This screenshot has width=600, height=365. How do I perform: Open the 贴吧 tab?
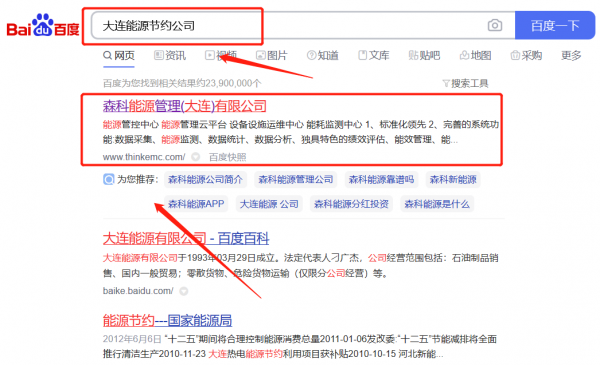(x=424, y=55)
